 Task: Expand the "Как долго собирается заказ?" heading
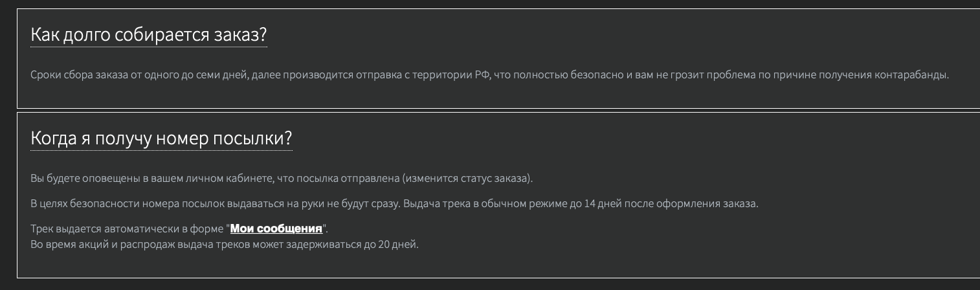[x=148, y=35]
